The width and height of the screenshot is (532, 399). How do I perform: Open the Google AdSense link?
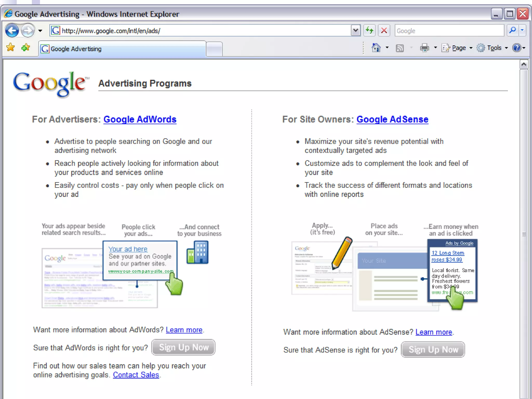point(392,119)
